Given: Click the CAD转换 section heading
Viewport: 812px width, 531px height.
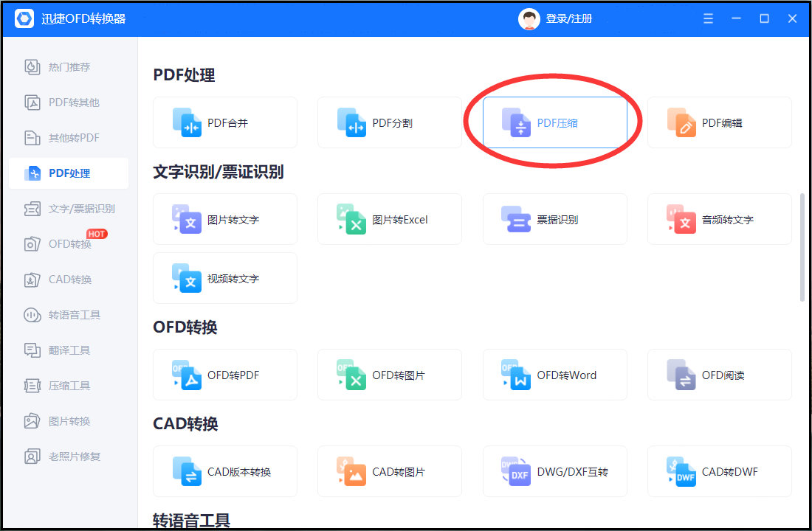Looking at the screenshot, I should (185, 424).
